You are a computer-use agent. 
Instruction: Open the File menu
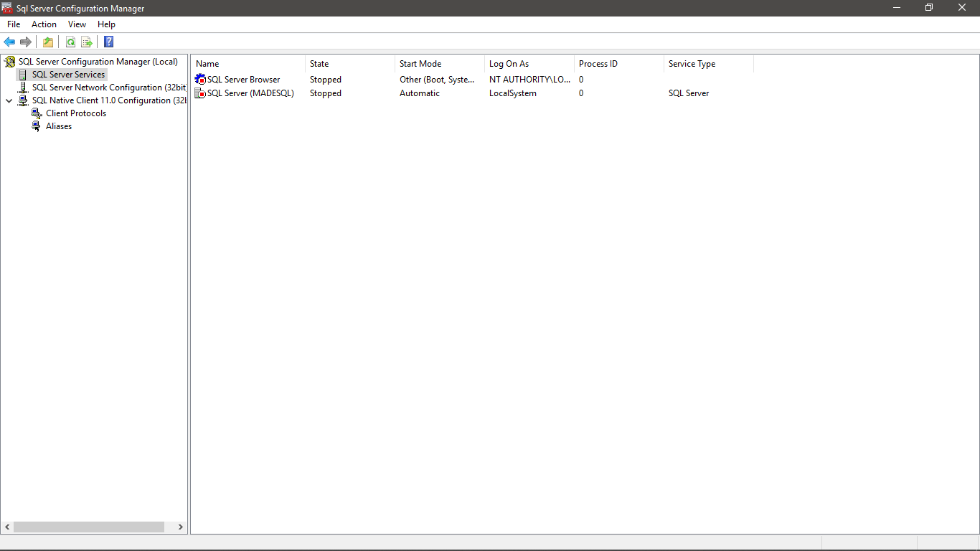tap(14, 24)
